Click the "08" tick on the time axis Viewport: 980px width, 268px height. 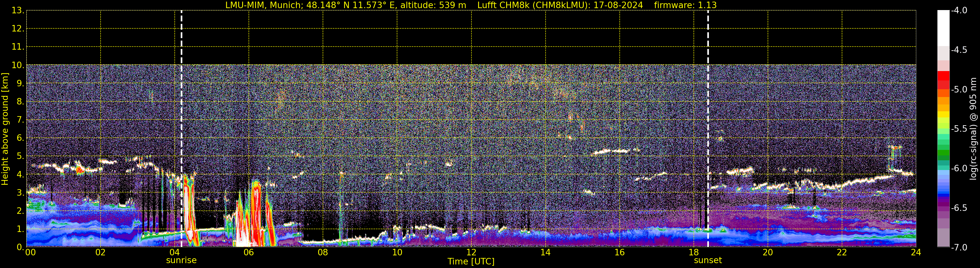pos(323,253)
